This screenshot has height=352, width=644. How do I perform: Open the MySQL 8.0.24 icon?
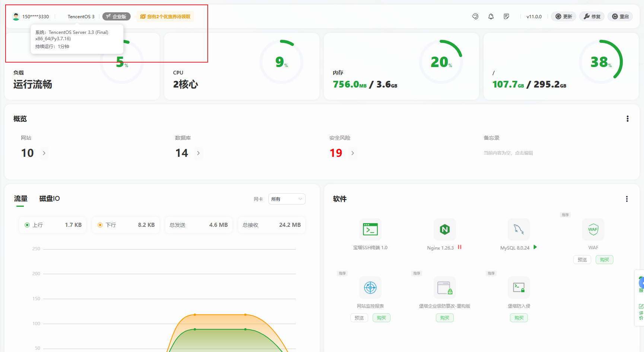tap(519, 229)
